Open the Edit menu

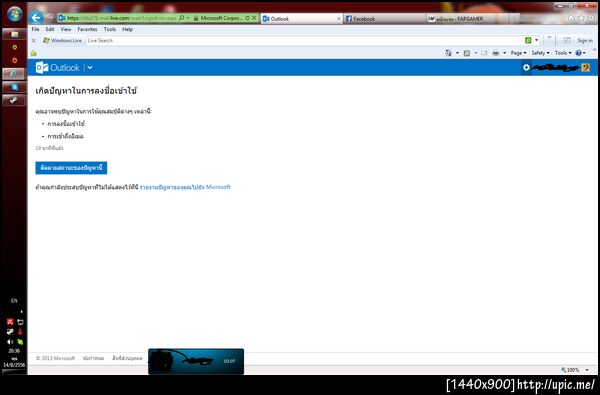click(50, 29)
